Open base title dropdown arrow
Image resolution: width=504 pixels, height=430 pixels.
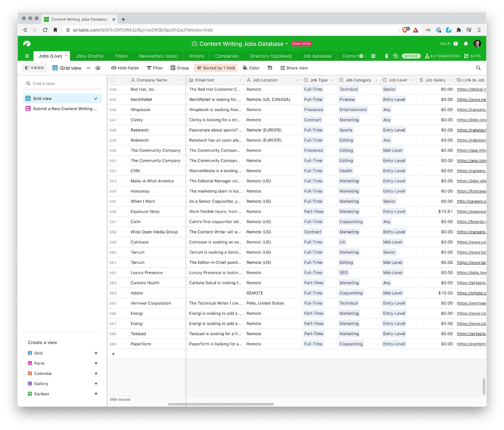click(287, 44)
